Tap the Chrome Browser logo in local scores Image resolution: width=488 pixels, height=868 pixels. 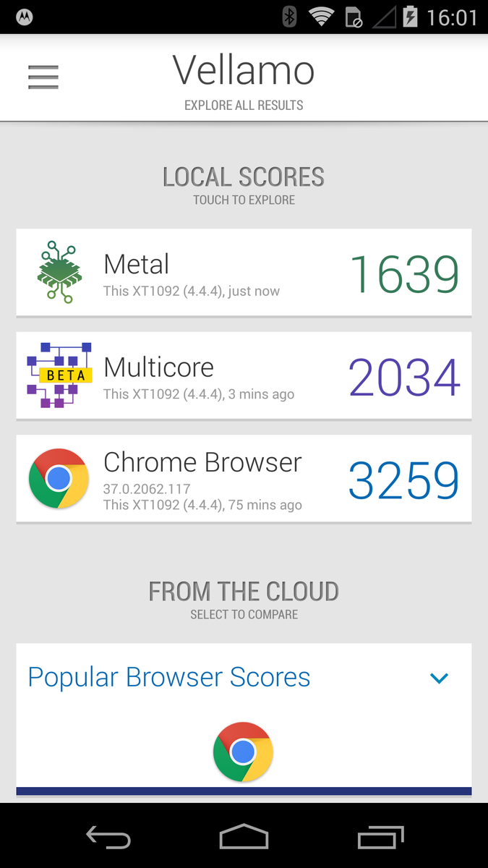coord(59,478)
